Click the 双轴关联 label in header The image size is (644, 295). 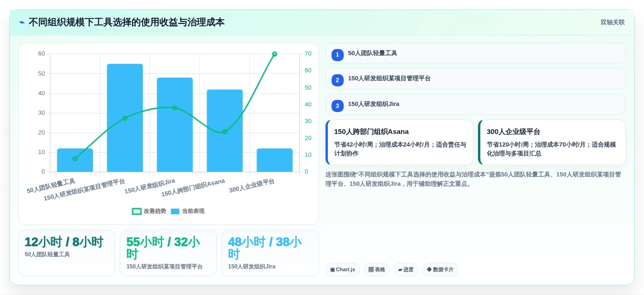pyautogui.click(x=612, y=22)
